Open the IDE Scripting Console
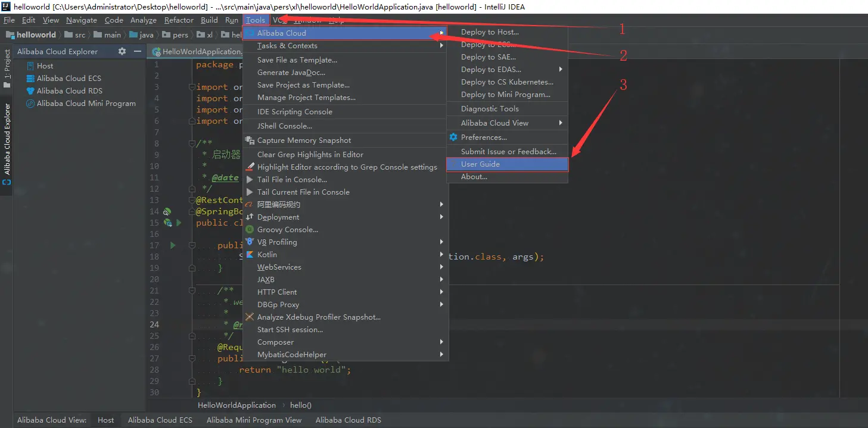868x428 pixels. pos(346,111)
